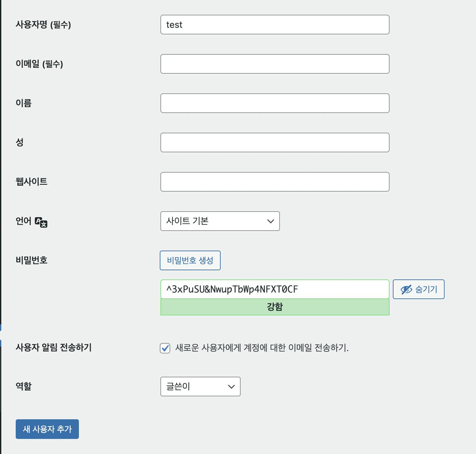Click the 역할 label text
Screen dimensions: 476x454
coord(24,386)
